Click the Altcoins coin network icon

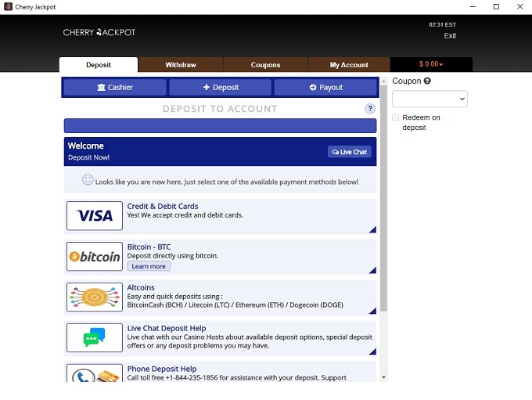pyautogui.click(x=95, y=297)
